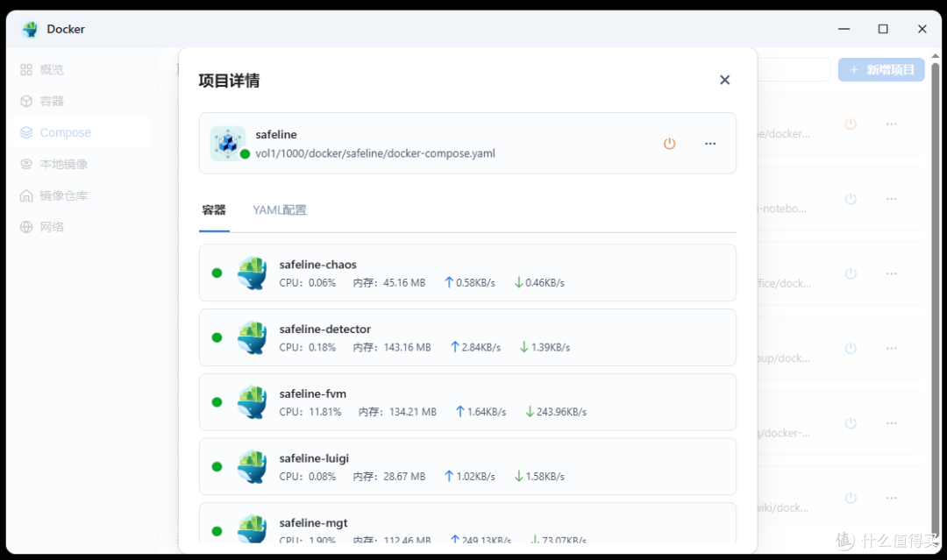Click the safeline-luigi download arrow icon

coord(518,476)
